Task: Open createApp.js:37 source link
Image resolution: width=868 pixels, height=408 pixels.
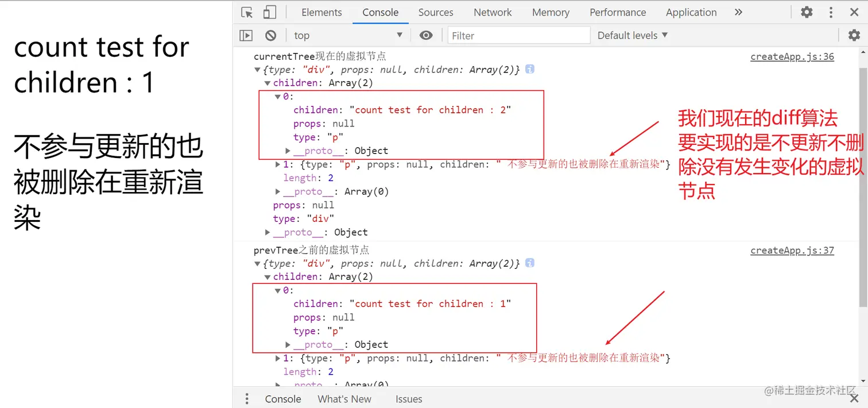Action: point(792,250)
